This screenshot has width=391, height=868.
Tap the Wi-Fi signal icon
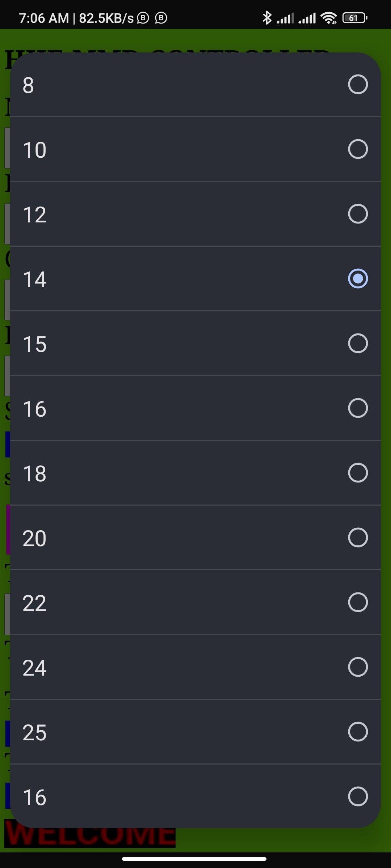[329, 18]
